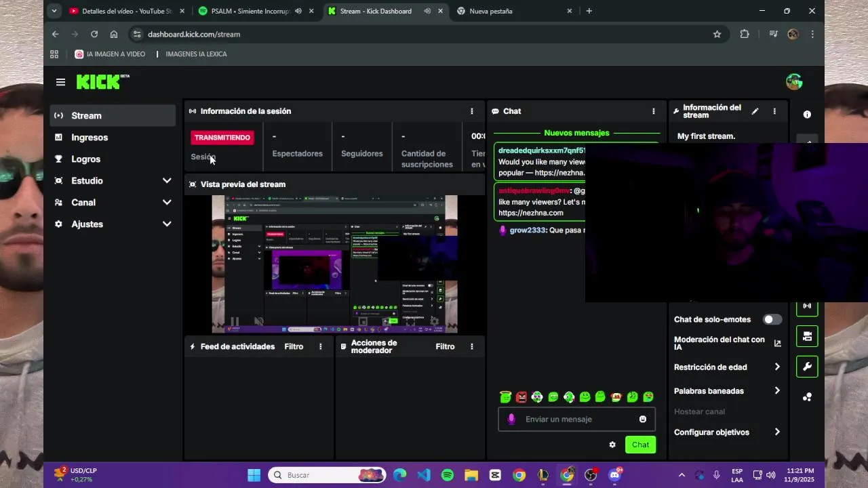Open Logros in the sidebar
868x488 pixels.
point(113,159)
